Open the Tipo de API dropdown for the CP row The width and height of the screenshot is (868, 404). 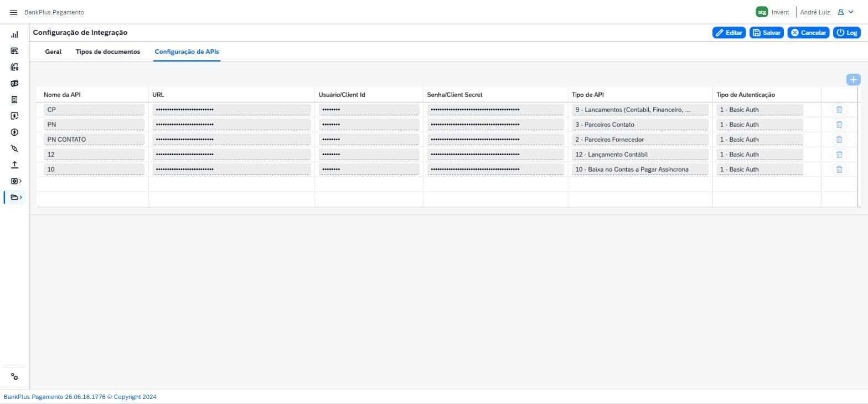pyautogui.click(x=640, y=110)
